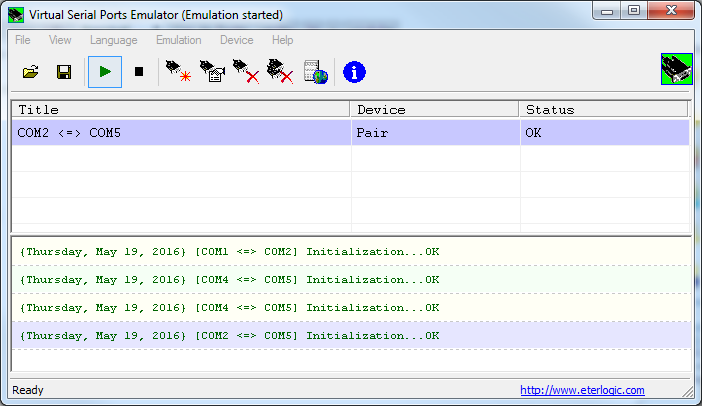Click the Delete all devices icon
This screenshot has height=406, width=702.
pyautogui.click(x=279, y=72)
